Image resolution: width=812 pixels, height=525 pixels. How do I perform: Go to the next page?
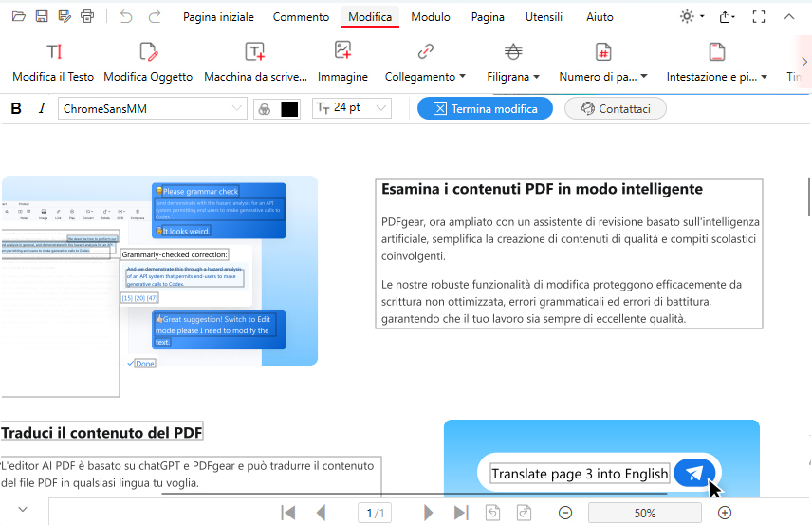428,513
